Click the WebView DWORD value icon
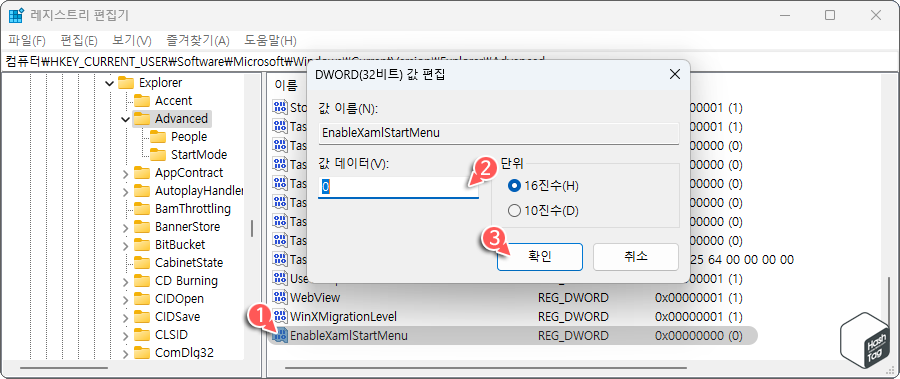The height and width of the screenshot is (379, 900). pyautogui.click(x=280, y=298)
